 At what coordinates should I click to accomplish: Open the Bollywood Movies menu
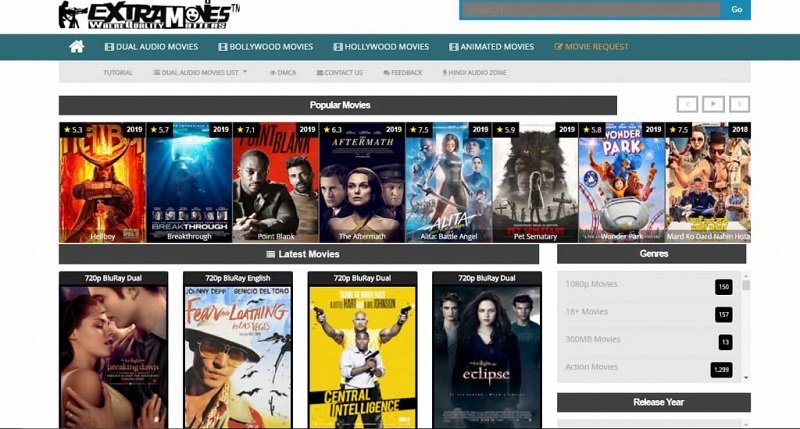click(265, 47)
